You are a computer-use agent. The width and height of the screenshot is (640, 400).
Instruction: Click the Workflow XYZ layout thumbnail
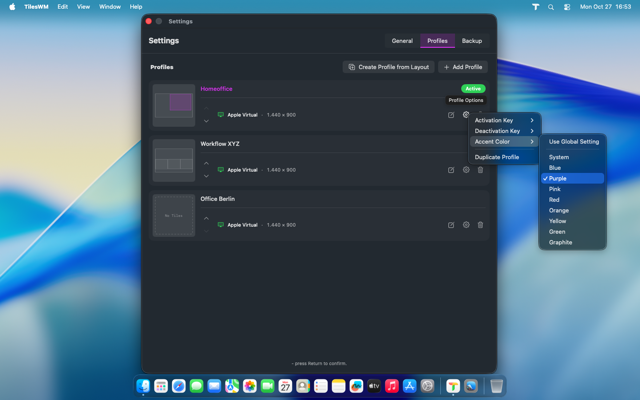click(174, 160)
